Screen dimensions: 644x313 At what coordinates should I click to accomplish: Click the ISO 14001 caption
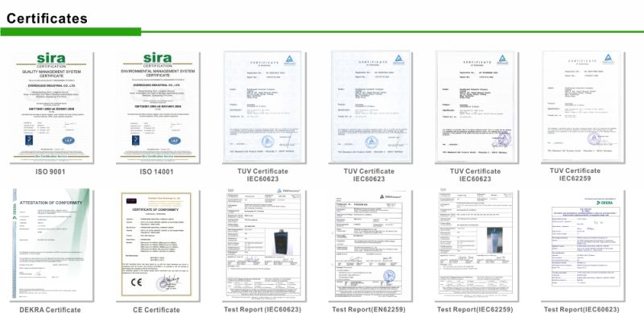[157, 171]
